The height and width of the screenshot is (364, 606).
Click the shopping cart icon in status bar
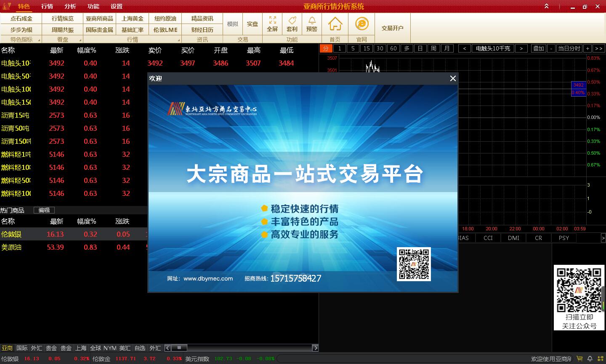[579, 359]
